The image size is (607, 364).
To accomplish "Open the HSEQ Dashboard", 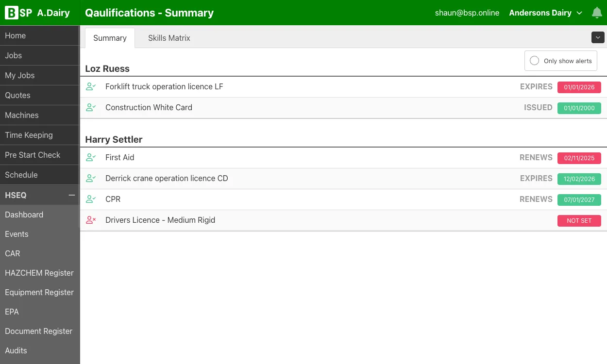I will [40, 215].
